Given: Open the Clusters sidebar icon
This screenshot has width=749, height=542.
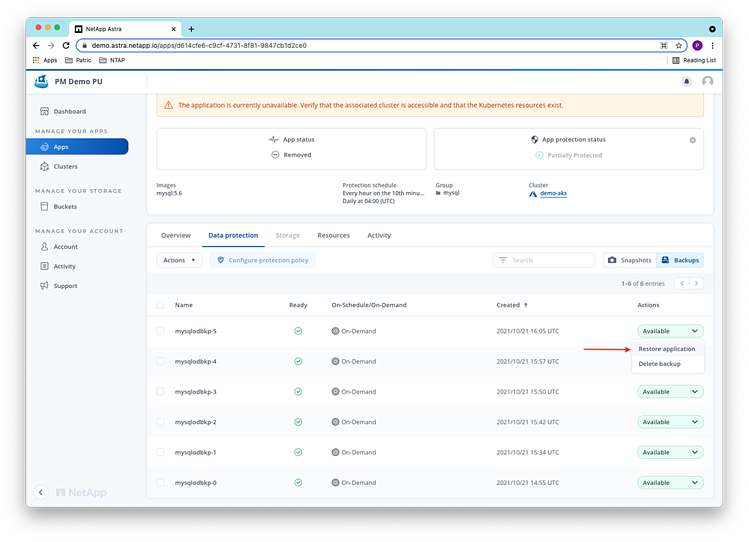Looking at the screenshot, I should click(44, 166).
